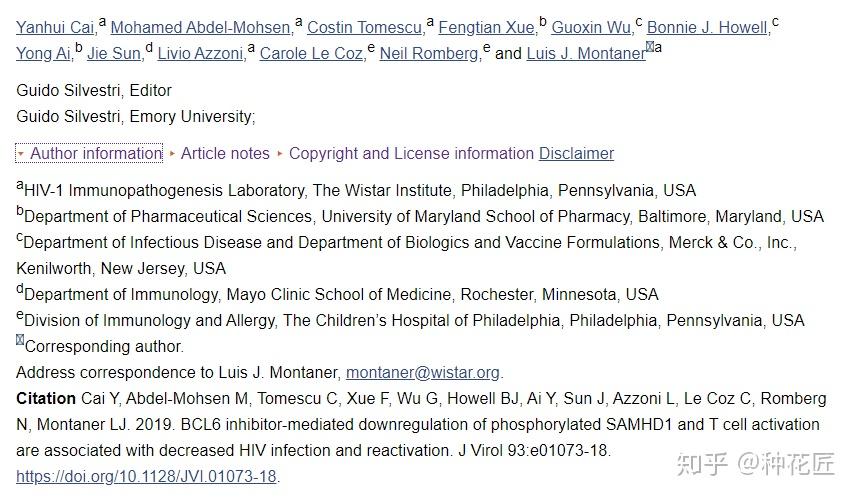The image size is (857, 498).
Task: Open author Luis J. Montaner's link
Action: coord(586,54)
